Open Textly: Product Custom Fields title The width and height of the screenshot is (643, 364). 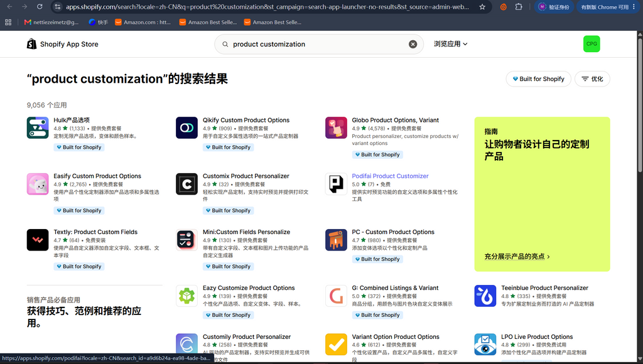(95, 232)
